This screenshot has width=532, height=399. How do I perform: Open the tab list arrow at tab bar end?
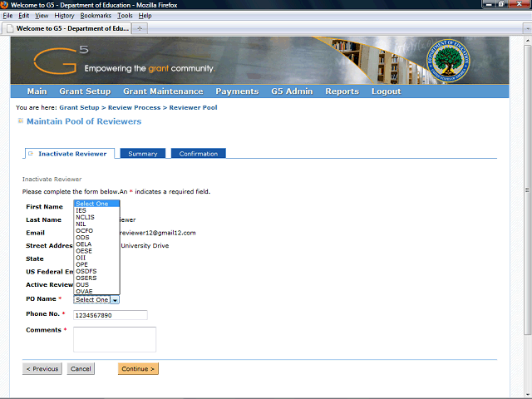pos(527,28)
